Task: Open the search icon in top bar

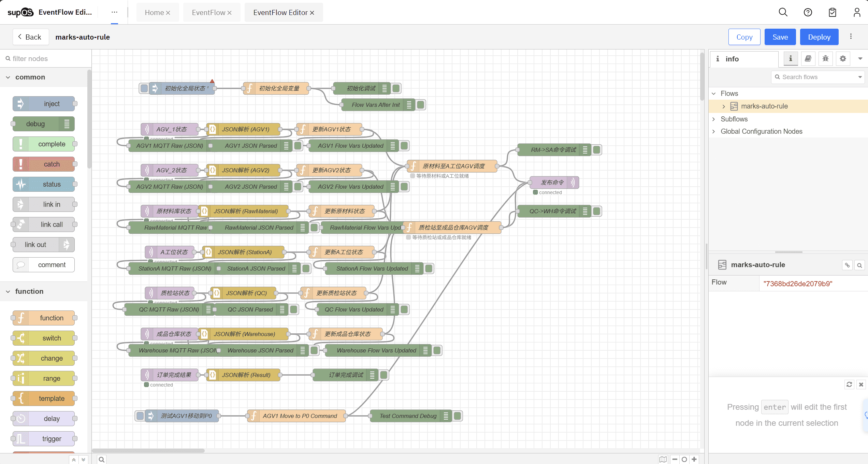Action: click(x=783, y=12)
